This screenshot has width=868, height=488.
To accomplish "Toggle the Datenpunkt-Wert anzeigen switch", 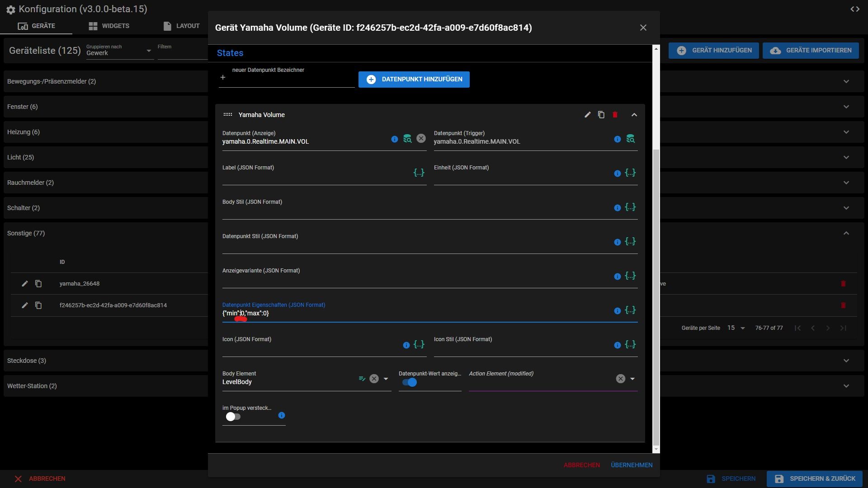I will [410, 383].
